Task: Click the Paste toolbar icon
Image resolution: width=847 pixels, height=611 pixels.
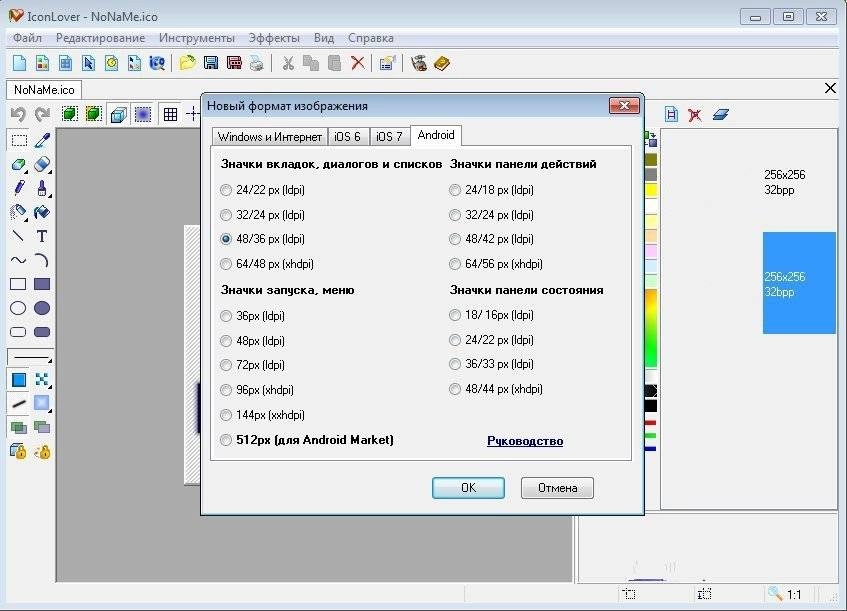Action: (x=334, y=63)
